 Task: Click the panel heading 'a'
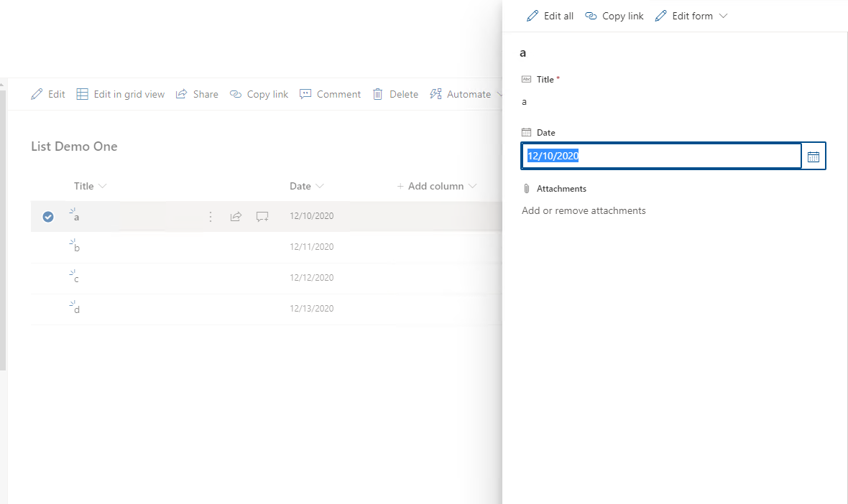click(523, 53)
